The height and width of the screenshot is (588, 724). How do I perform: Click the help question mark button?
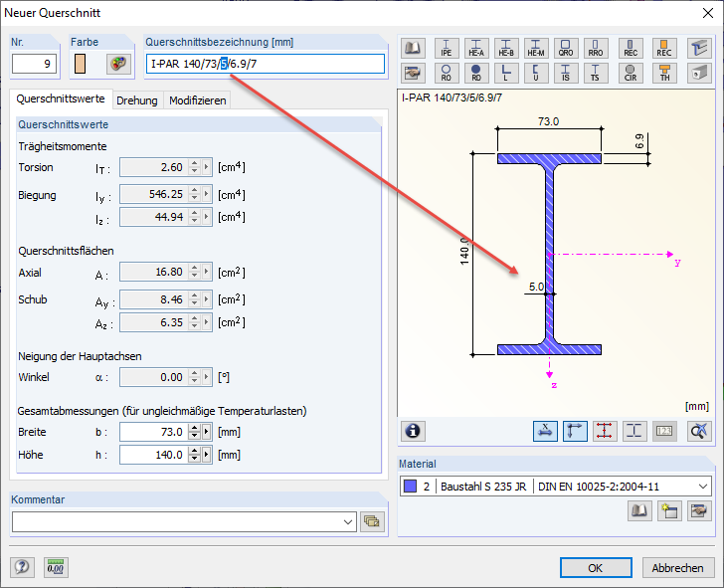(x=22, y=567)
